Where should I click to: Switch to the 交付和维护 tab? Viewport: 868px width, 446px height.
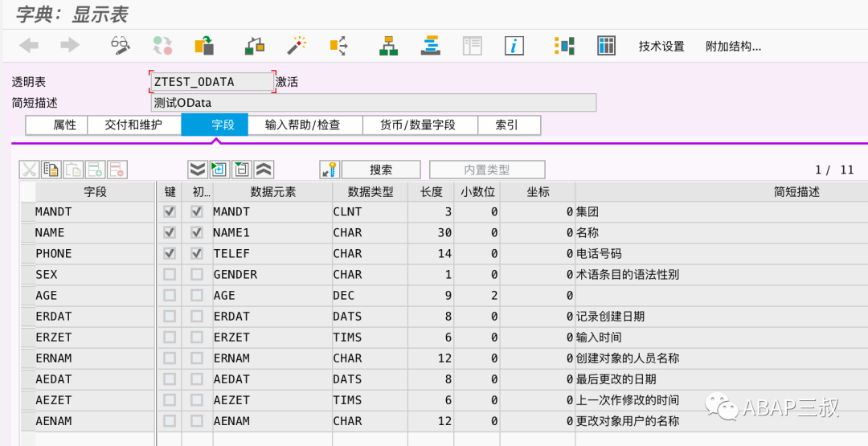[134, 125]
